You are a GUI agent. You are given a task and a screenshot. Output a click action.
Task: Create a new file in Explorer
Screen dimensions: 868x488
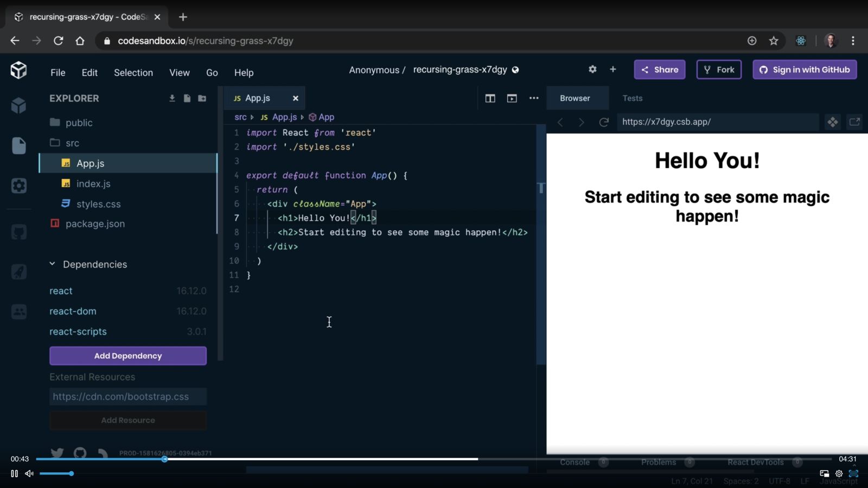click(x=187, y=98)
